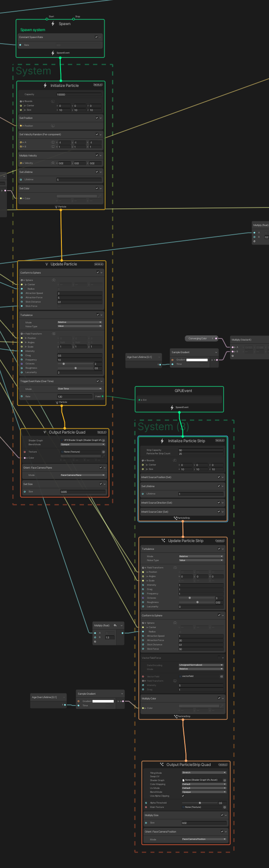This screenshot has width=269, height=868.
Task: Toggle the Set Position block checkbox
Action: coord(97,118)
